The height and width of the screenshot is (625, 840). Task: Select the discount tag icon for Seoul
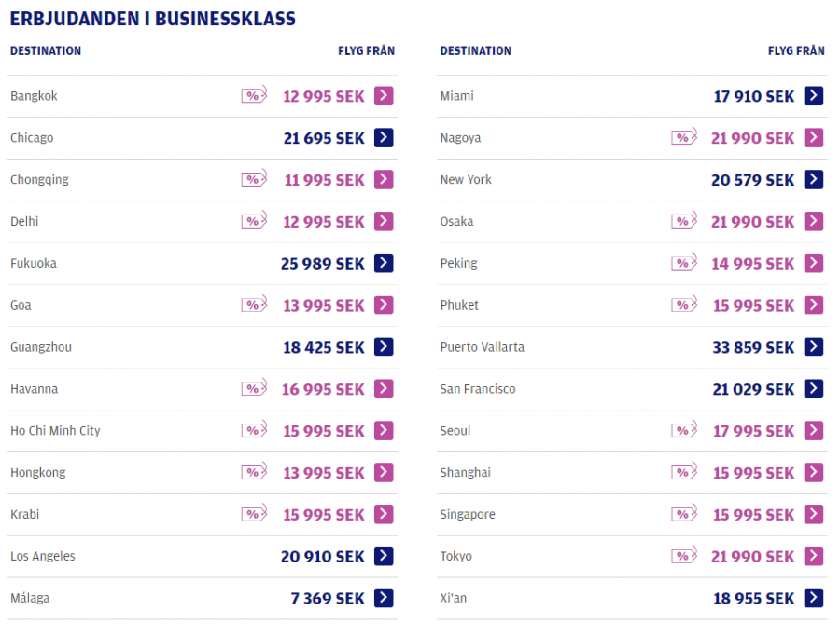(684, 430)
